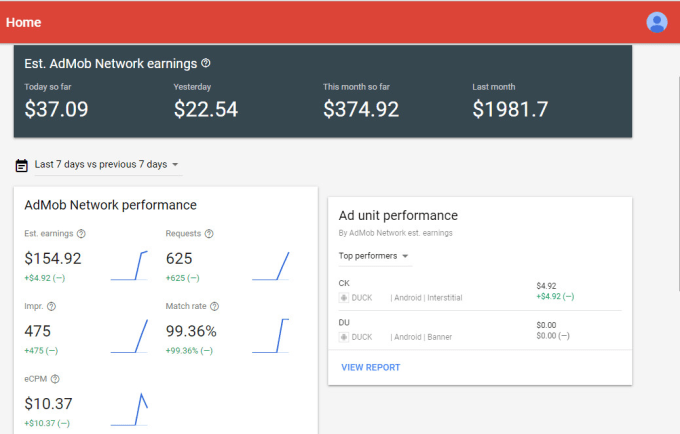Open help icon next to Requests
Viewport: 680px width, 434px height.
tap(209, 234)
